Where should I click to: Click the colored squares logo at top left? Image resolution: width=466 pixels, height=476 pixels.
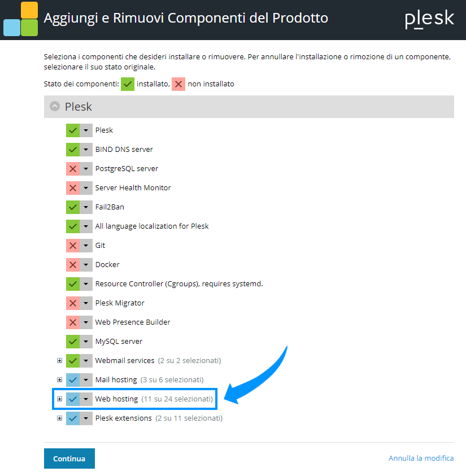point(21,19)
